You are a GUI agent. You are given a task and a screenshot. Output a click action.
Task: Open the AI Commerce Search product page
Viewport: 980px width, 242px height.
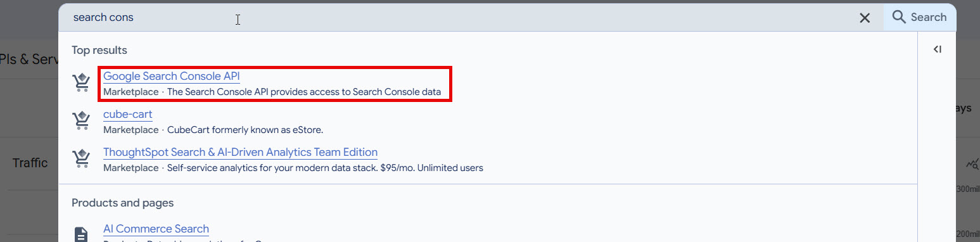pyautogui.click(x=156, y=229)
